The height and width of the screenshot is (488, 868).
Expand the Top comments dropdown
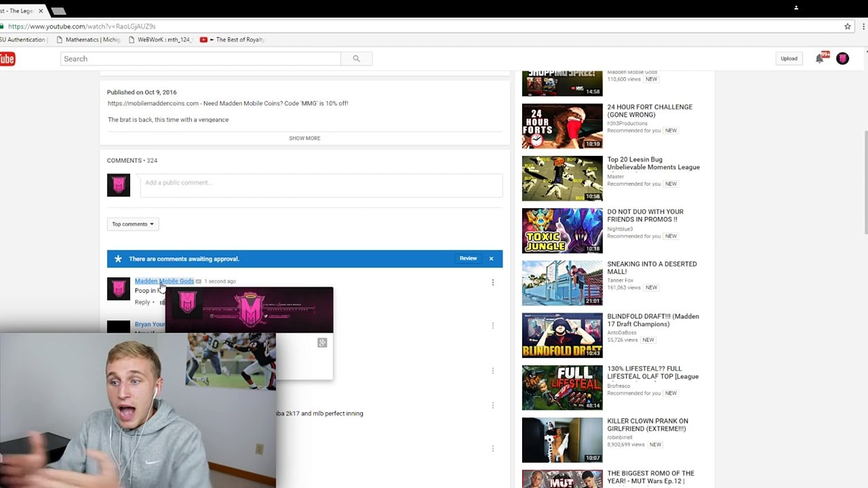[133, 224]
